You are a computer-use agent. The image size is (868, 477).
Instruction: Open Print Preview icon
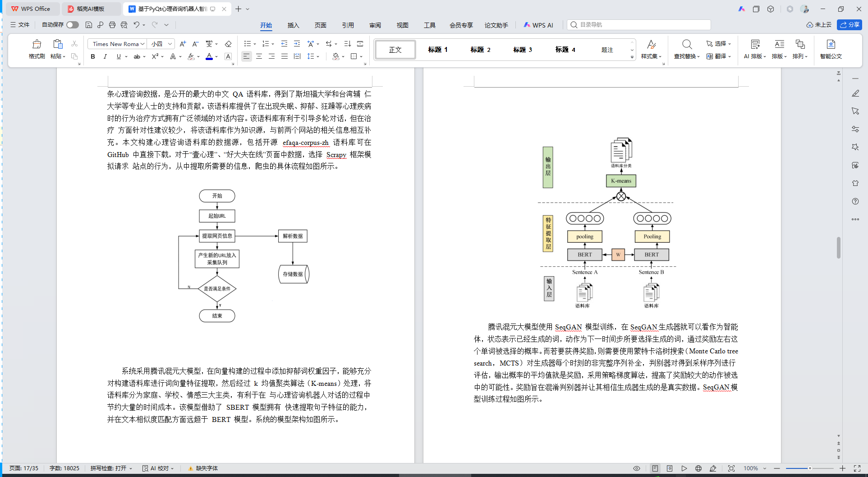[124, 25]
